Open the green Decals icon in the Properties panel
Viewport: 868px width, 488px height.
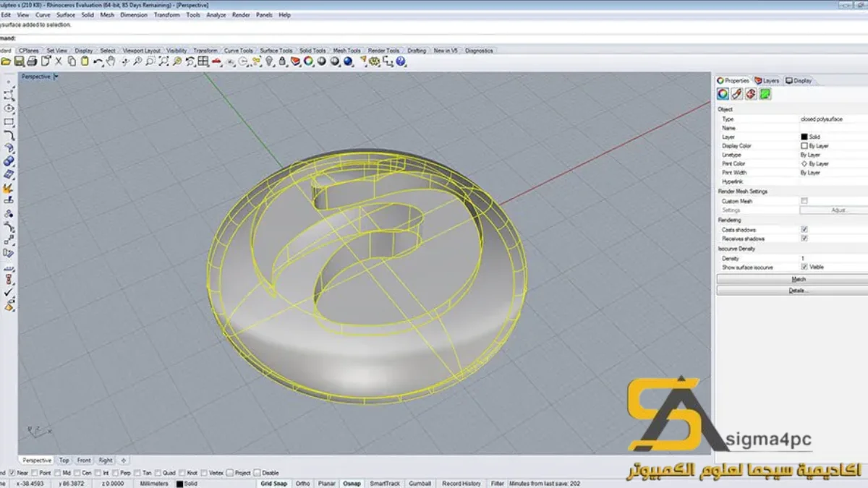pyautogui.click(x=765, y=93)
